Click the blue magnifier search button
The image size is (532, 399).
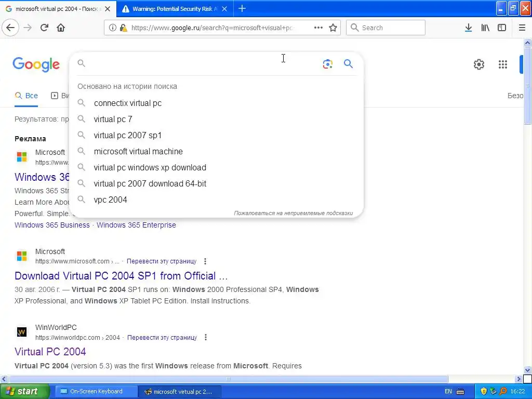348,64
